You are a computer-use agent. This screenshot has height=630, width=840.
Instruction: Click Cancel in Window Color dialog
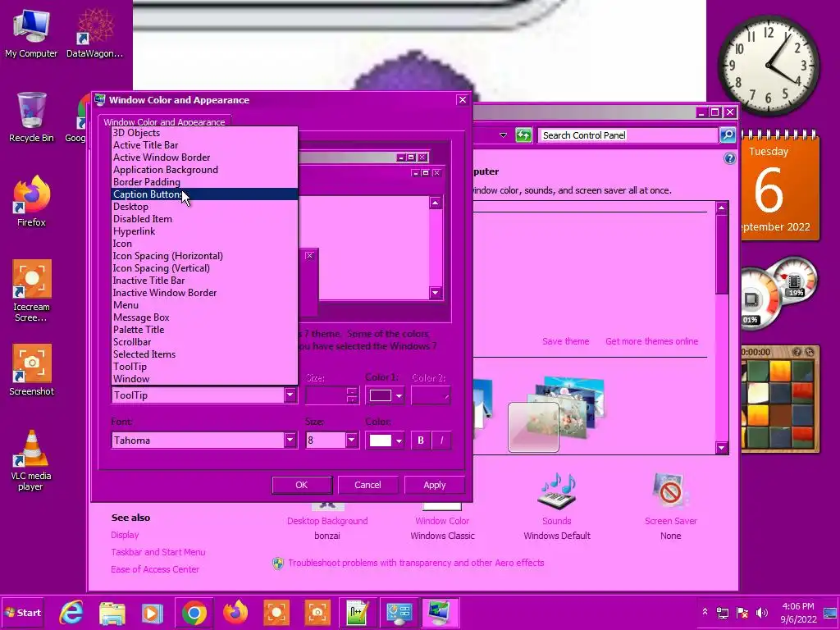pyautogui.click(x=367, y=485)
